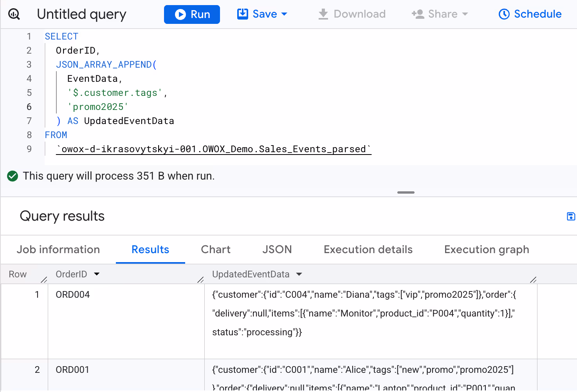Click the horizontal pane divider handle
Viewport: 577px width, 392px height.
point(406,192)
